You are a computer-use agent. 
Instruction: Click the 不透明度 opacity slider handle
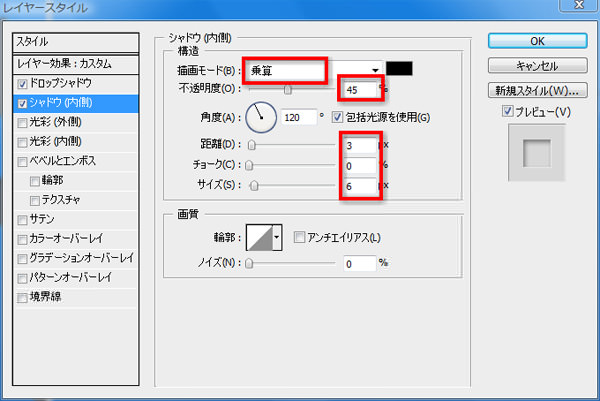[x=287, y=90]
